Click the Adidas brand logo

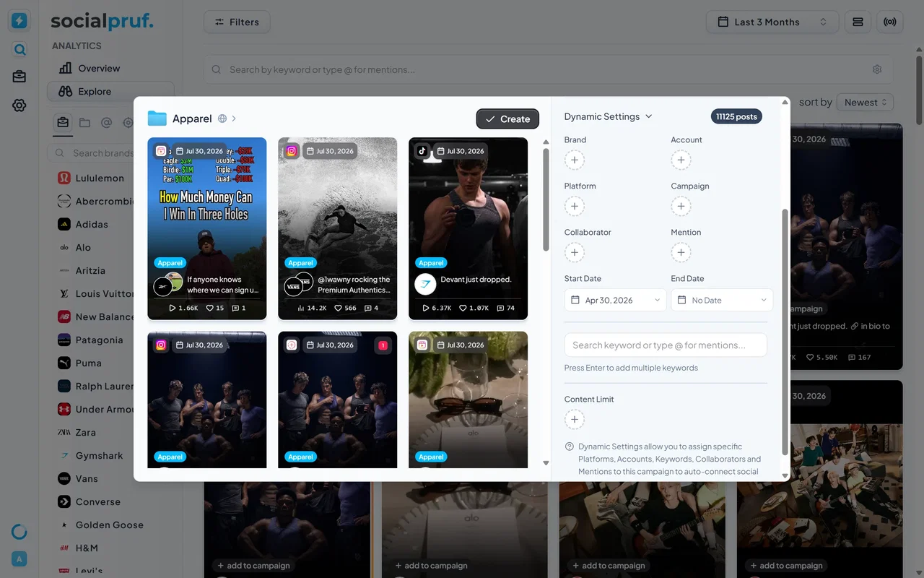pyautogui.click(x=64, y=224)
